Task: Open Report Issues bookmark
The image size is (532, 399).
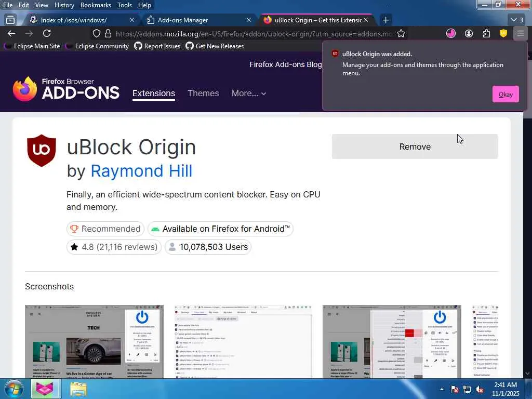Action: [x=157, y=46]
